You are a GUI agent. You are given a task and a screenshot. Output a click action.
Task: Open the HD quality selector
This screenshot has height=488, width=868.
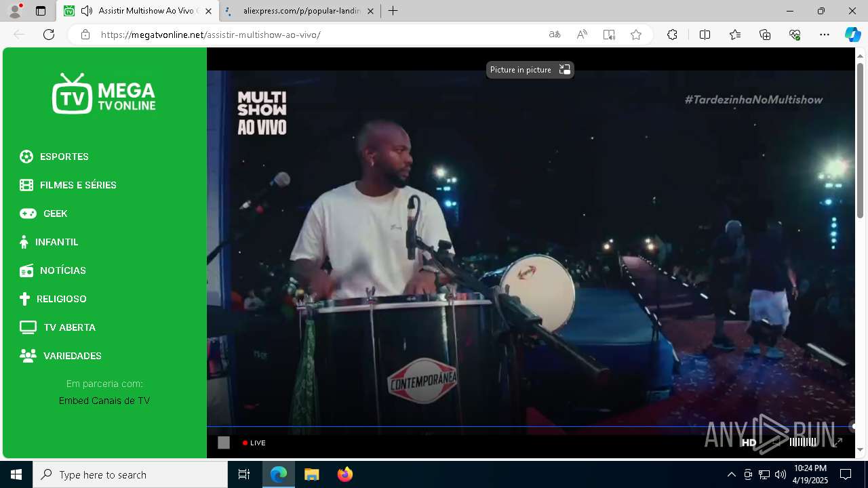[749, 443]
